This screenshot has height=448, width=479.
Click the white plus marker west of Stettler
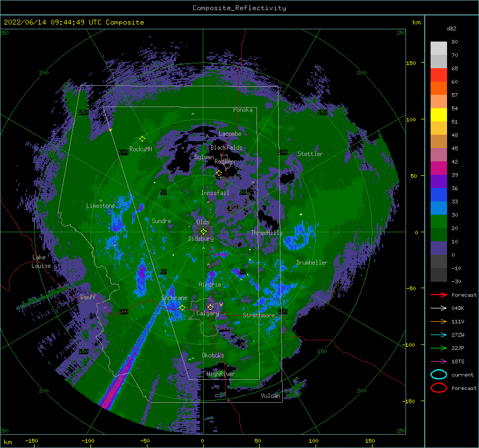[x=301, y=214]
